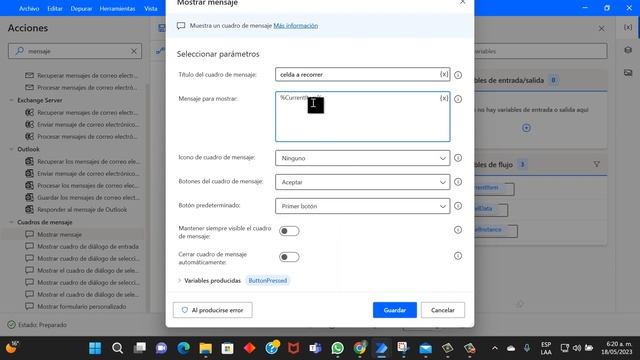Click the filter icon in flow variables header
The width and height of the screenshot is (640, 360).
tap(596, 164)
